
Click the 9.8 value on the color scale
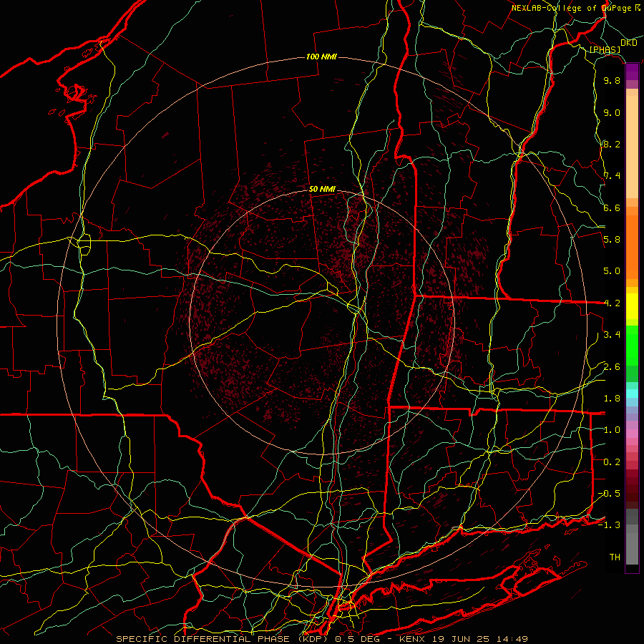point(612,80)
